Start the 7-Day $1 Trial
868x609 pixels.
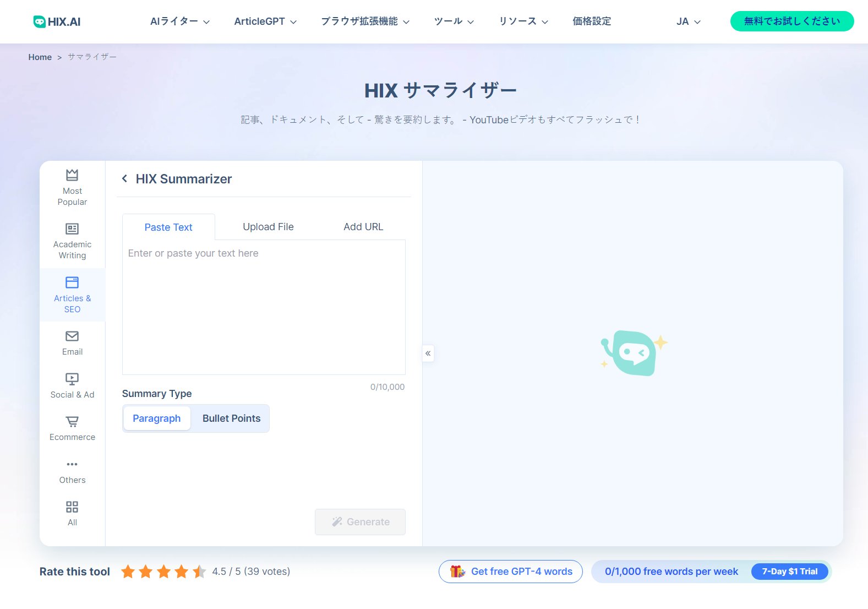click(x=789, y=572)
